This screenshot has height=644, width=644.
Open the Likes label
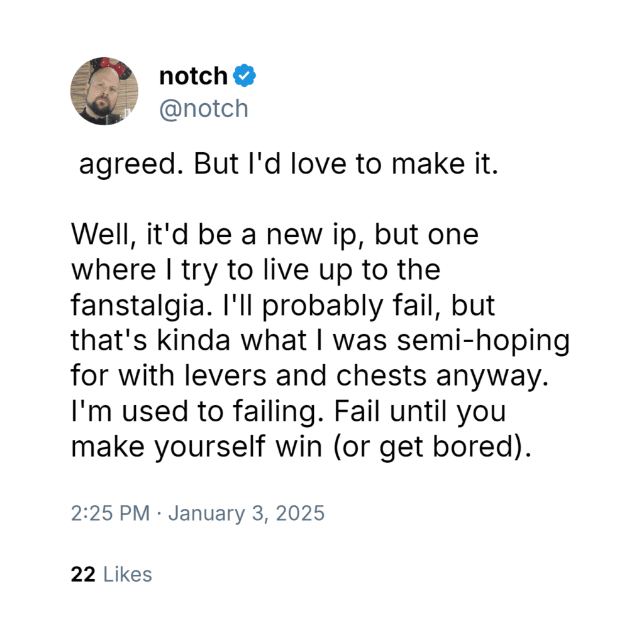click(x=127, y=574)
